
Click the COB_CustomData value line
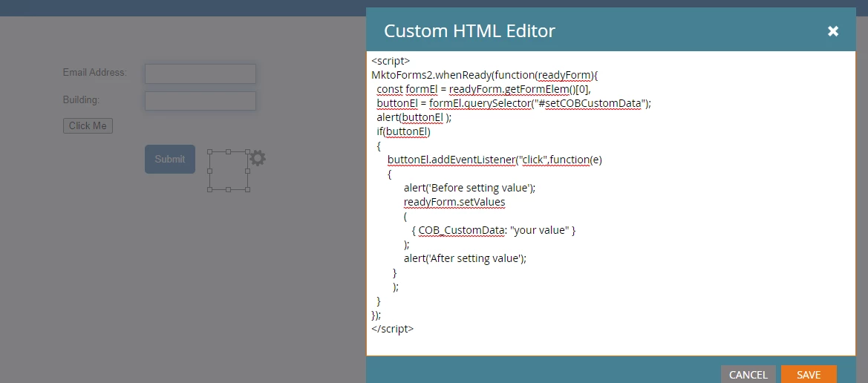click(494, 230)
